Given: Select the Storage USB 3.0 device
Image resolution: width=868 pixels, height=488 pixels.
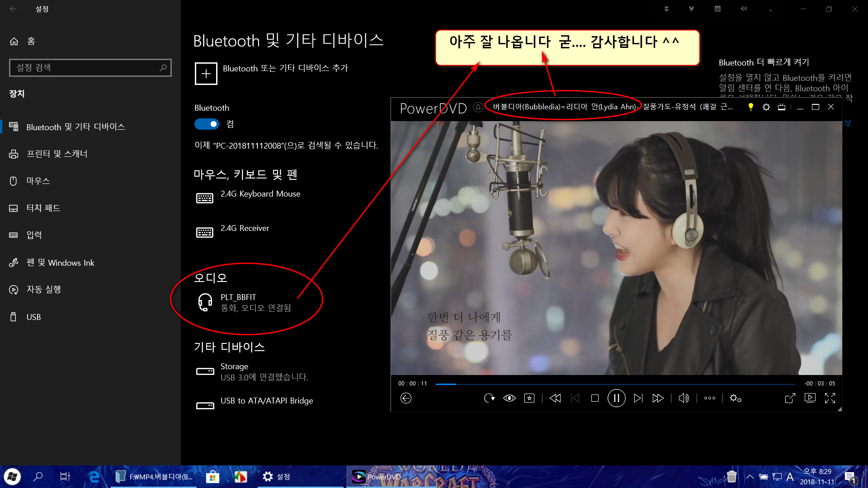Looking at the screenshot, I should (252, 371).
